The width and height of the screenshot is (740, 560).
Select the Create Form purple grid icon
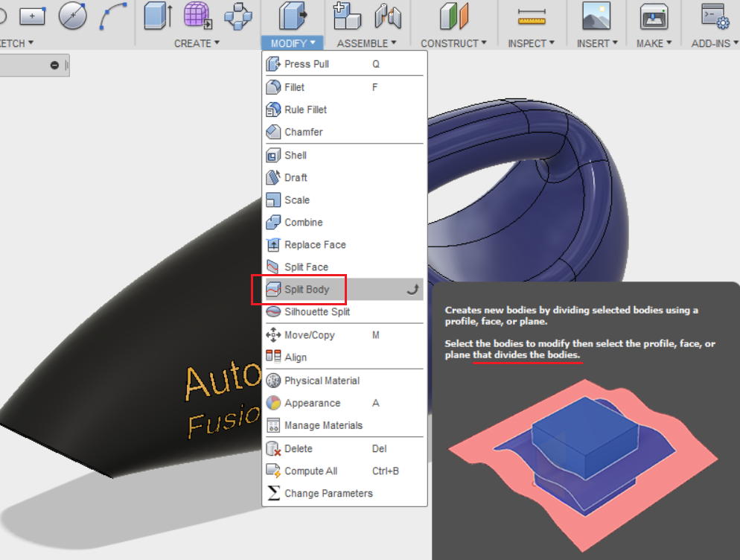pyautogui.click(x=198, y=16)
